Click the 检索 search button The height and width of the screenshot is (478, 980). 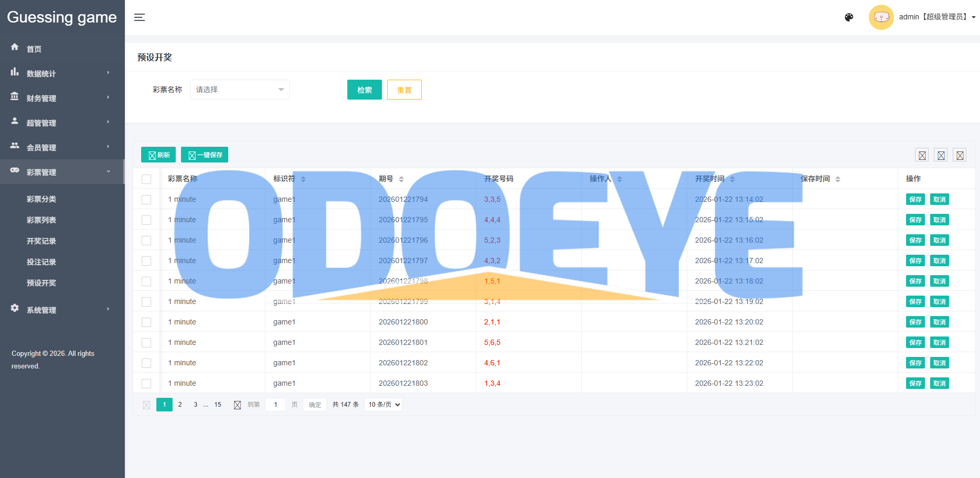[x=364, y=90]
